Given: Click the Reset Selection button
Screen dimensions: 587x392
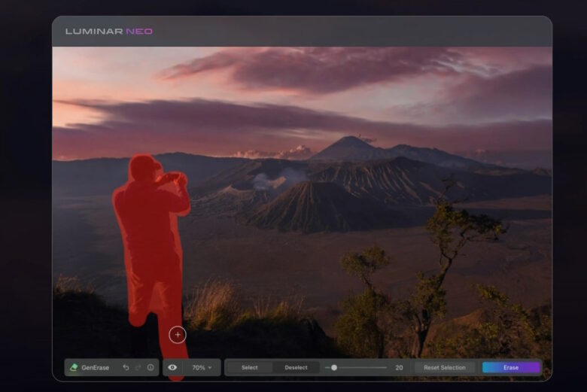Looking at the screenshot, I should 445,368.
